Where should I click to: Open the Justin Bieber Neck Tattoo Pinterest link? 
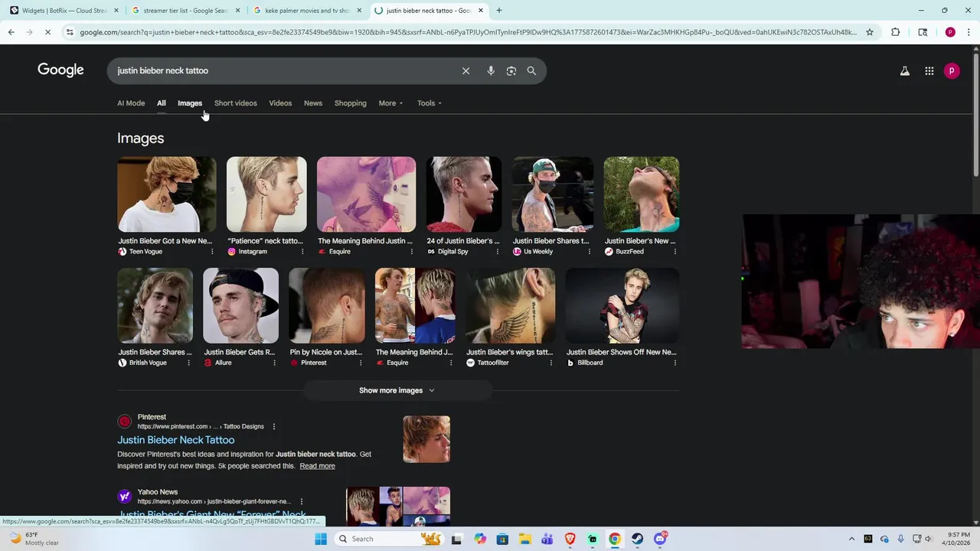click(x=176, y=440)
